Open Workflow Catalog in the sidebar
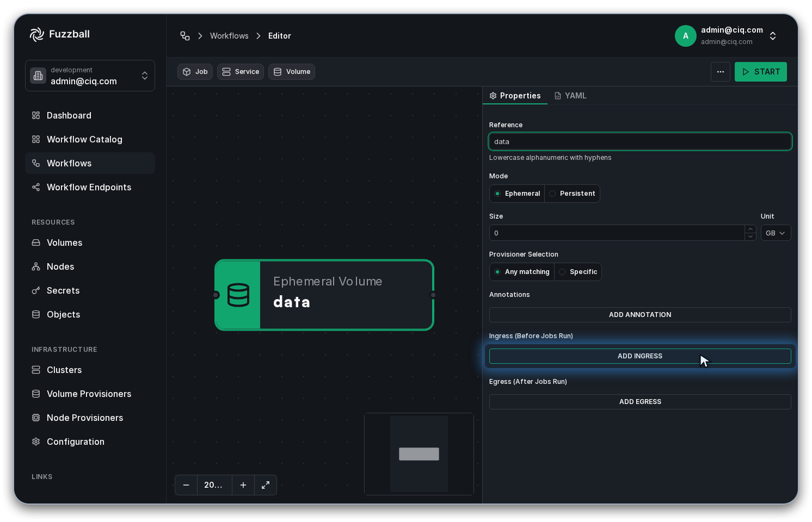This screenshot has height=522, width=812. pos(90,139)
